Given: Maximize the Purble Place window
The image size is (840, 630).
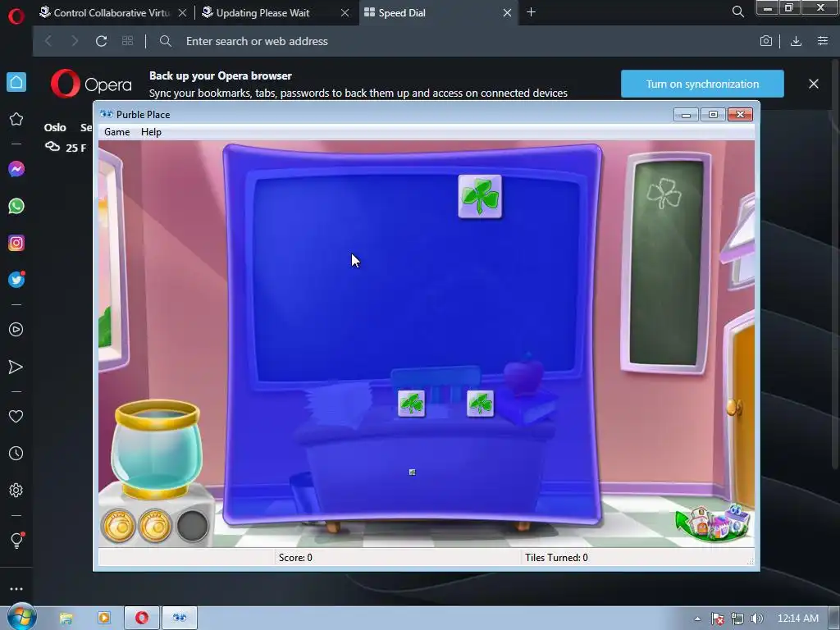Looking at the screenshot, I should tap(713, 114).
